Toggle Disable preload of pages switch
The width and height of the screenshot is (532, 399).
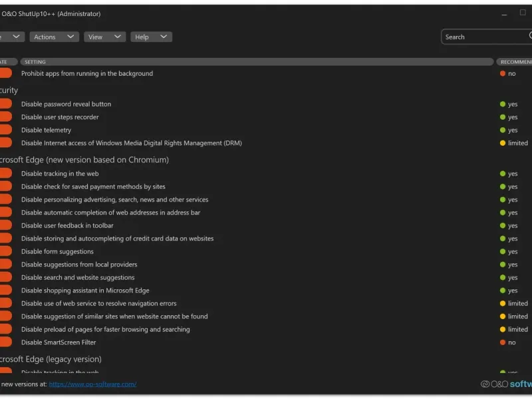point(6,329)
